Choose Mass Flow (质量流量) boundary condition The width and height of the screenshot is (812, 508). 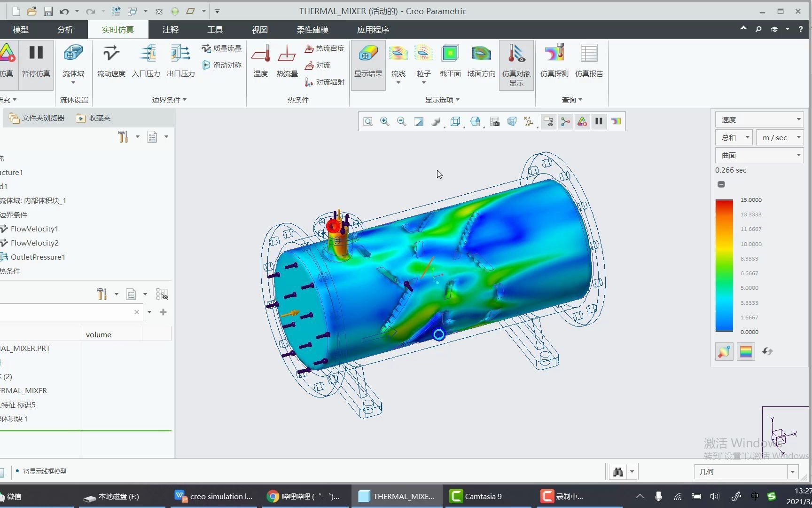pyautogui.click(x=221, y=48)
